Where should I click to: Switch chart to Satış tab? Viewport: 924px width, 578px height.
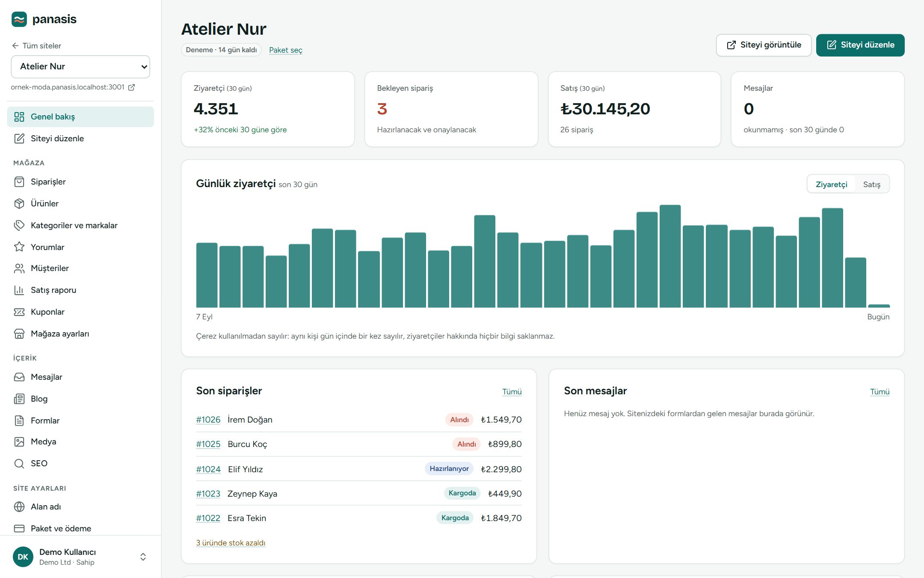point(871,184)
